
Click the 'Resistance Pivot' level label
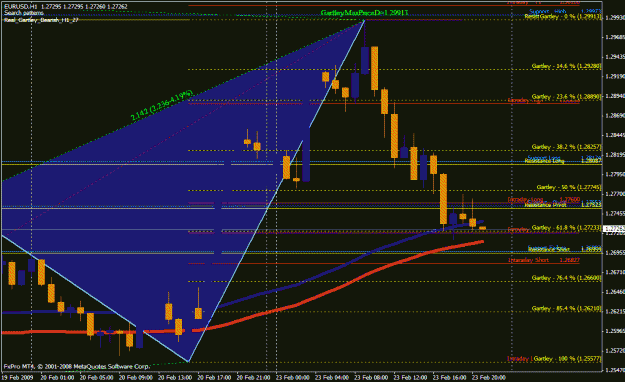click(545, 205)
